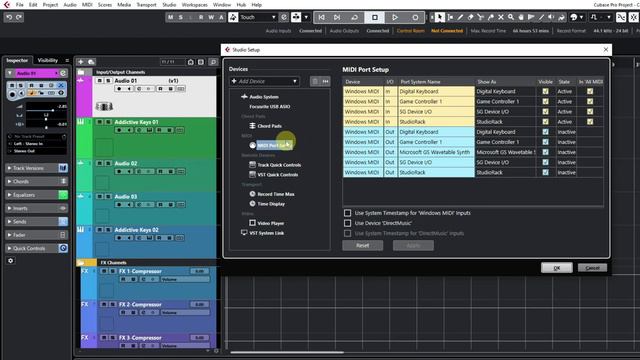640x360 pixels.
Task: Select the Range Selection tool
Action: coord(450,17)
